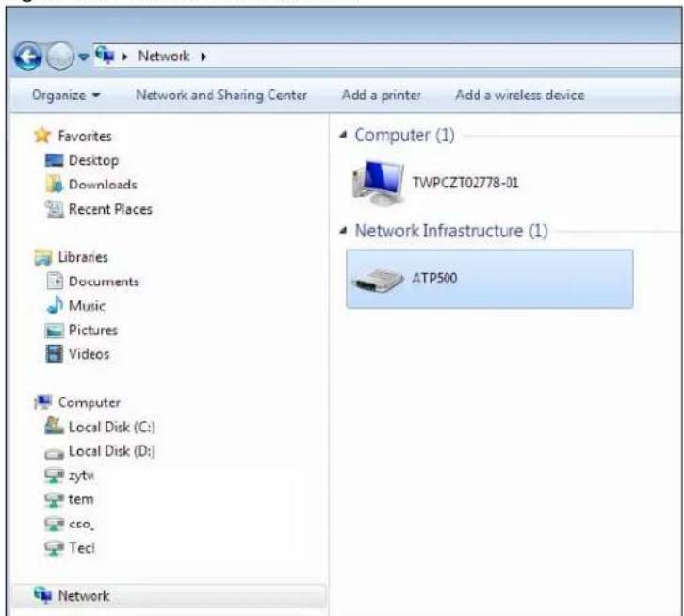Select Libraries in navigation pane
684x616 pixels.
pos(83,257)
